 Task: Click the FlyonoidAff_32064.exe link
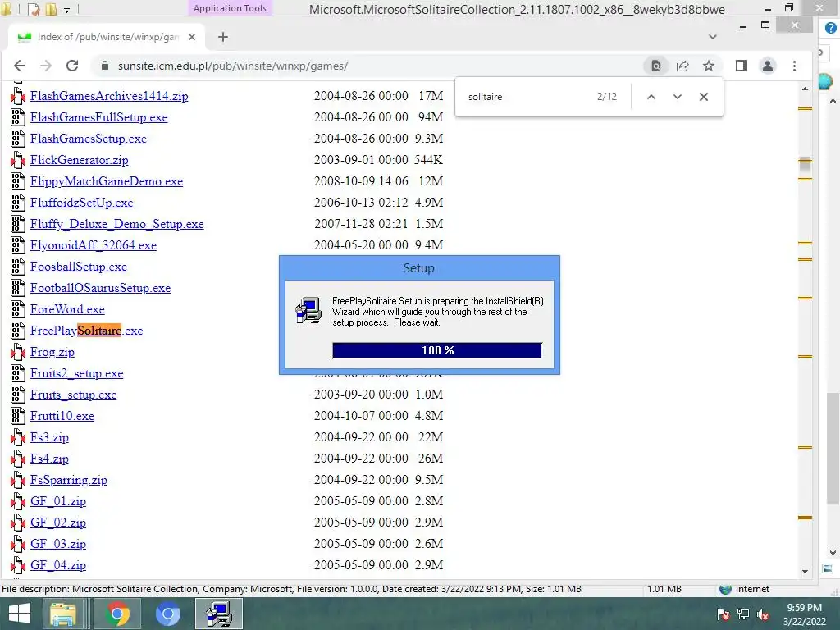(94, 245)
